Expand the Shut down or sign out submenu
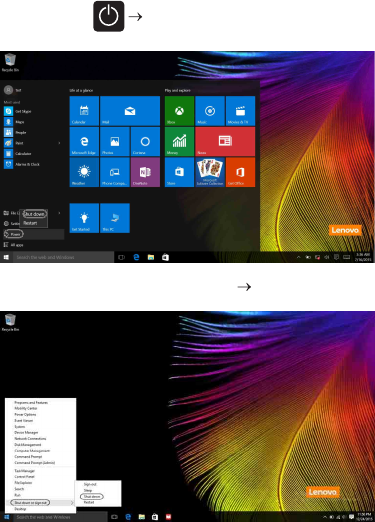 tap(41, 502)
